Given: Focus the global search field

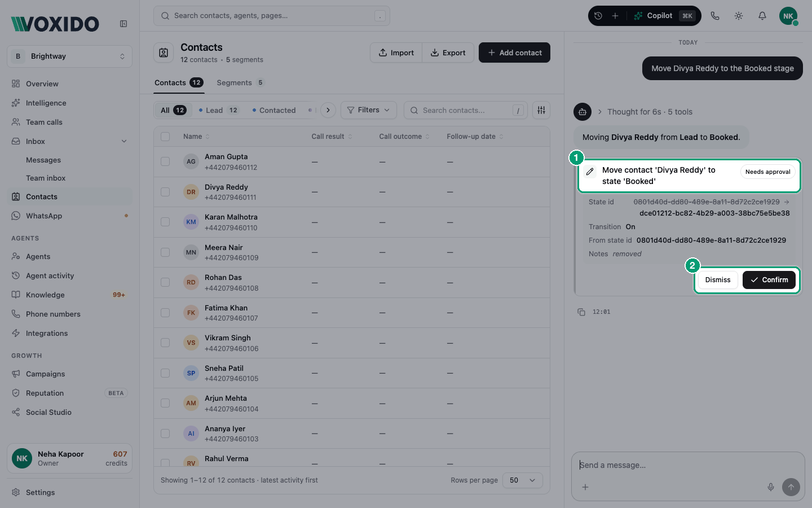Looking at the screenshot, I should click(x=272, y=16).
